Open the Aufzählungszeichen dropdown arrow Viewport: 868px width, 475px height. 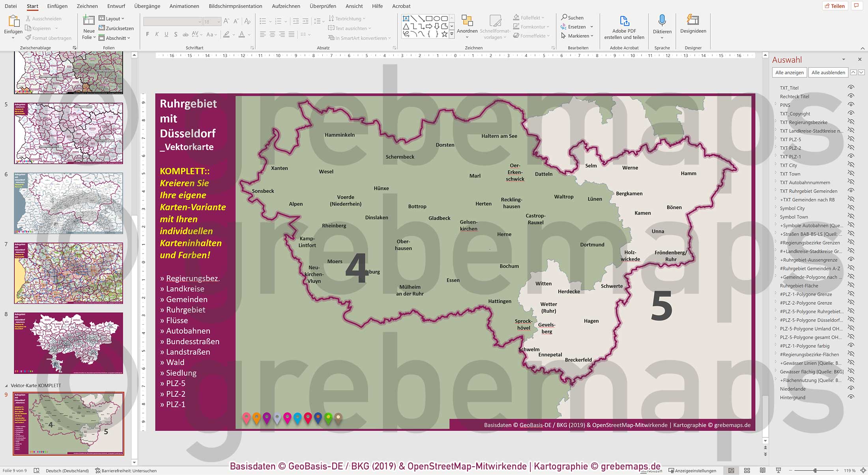pos(271,21)
